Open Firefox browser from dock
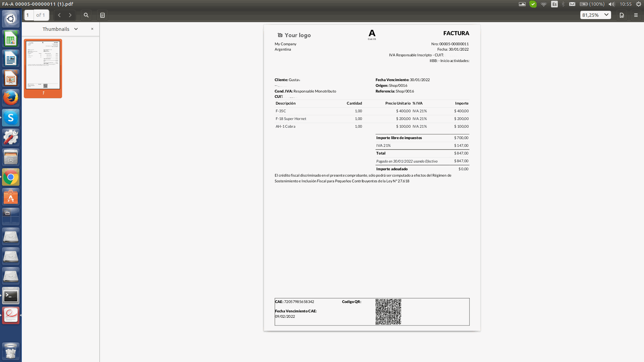Image resolution: width=644 pixels, height=362 pixels. [11, 98]
